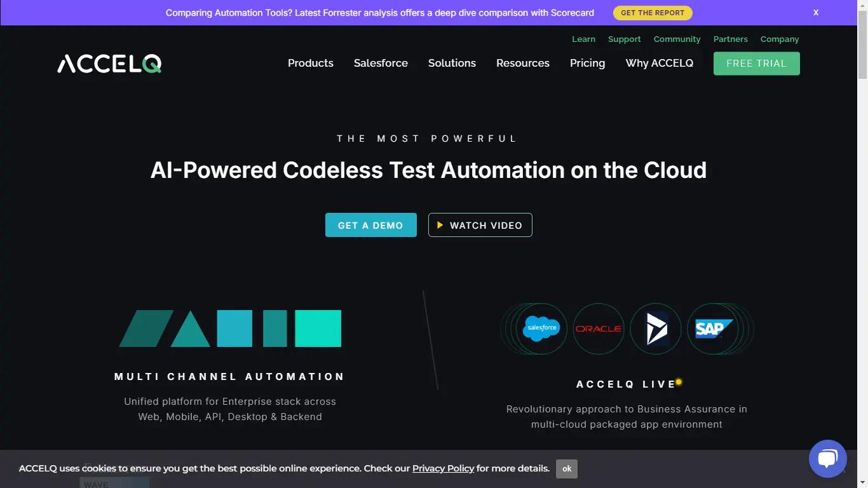Viewport: 868px width, 488px height.
Task: Open the Salesforce menu
Action: [x=381, y=63]
